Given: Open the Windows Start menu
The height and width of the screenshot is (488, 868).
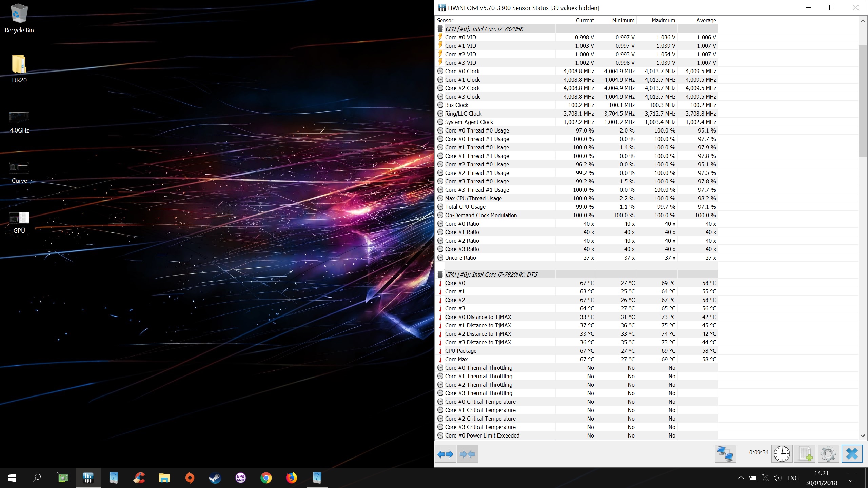Looking at the screenshot, I should click(x=12, y=478).
